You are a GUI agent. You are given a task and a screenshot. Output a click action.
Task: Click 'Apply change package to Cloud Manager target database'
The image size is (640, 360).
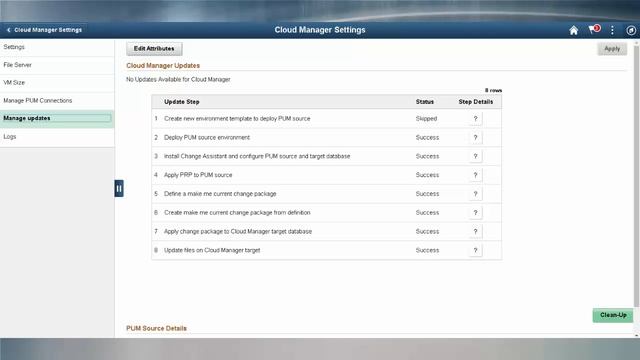pos(238,231)
